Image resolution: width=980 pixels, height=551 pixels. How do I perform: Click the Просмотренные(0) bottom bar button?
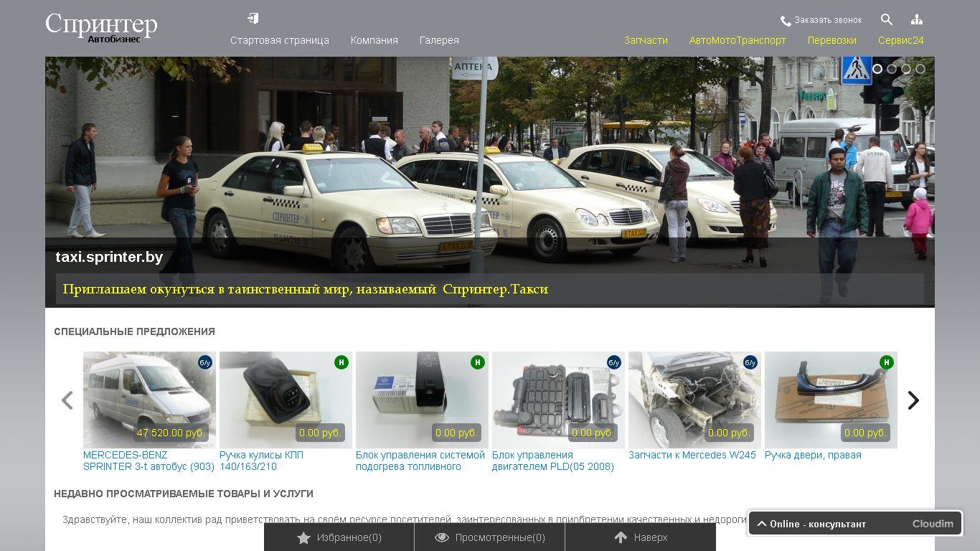tap(490, 537)
